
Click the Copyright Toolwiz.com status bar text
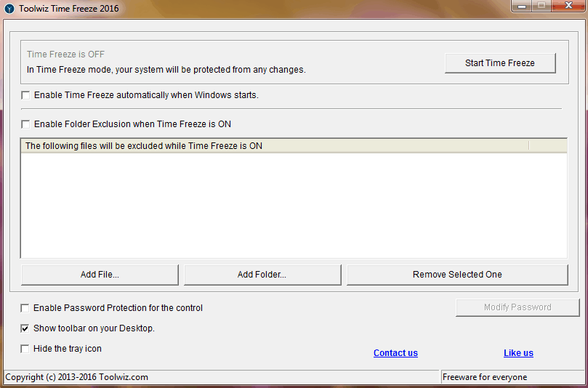click(77, 377)
